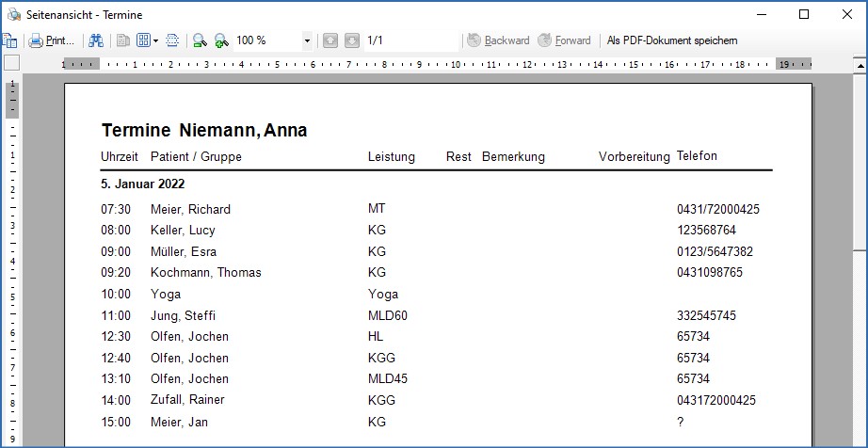This screenshot has width=868, height=448.
Task: Click the 'MT' service entry
Action: click(377, 209)
